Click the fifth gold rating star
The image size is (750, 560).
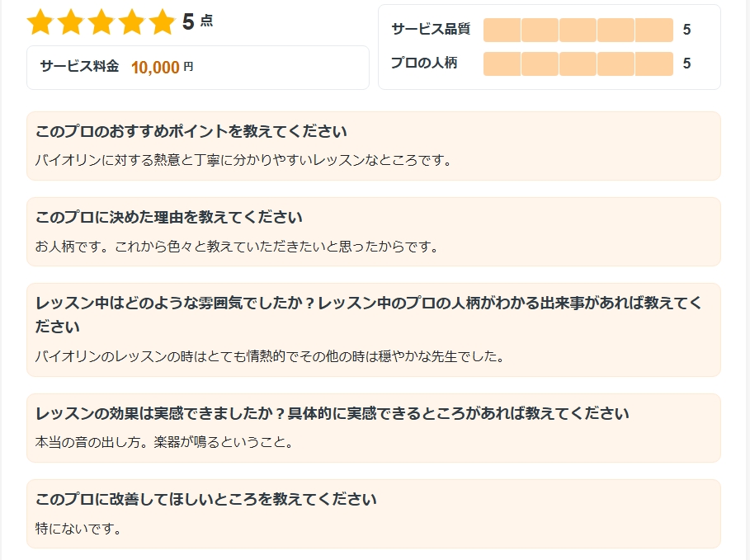(x=163, y=22)
